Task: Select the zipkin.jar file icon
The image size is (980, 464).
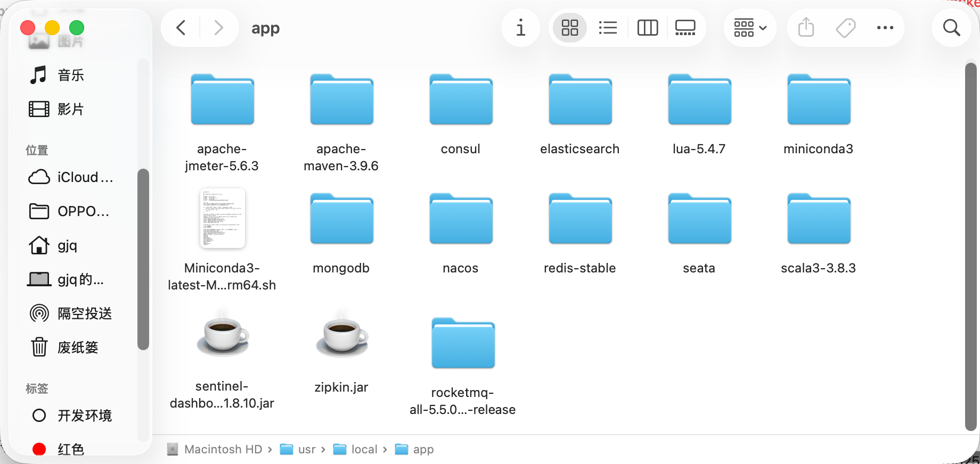Action: click(342, 334)
